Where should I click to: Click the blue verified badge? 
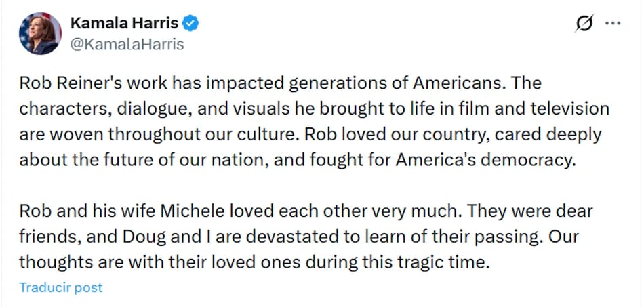point(192,24)
